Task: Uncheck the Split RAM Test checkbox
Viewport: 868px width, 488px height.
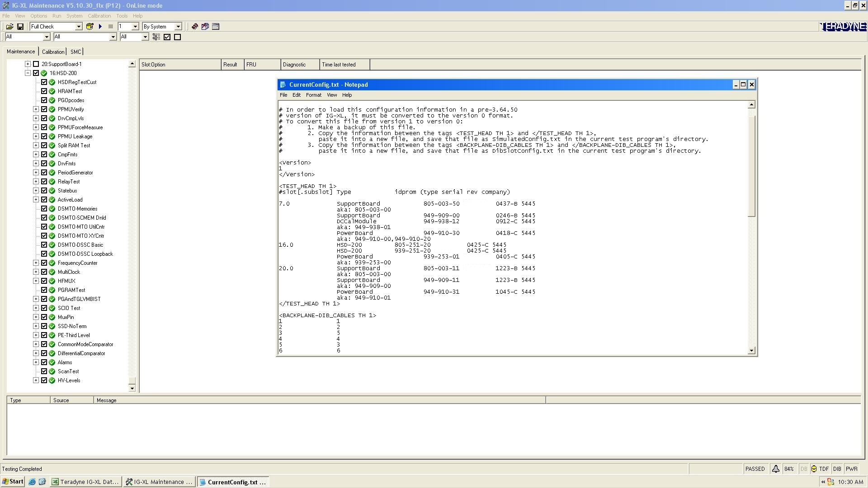Action: pos(44,145)
